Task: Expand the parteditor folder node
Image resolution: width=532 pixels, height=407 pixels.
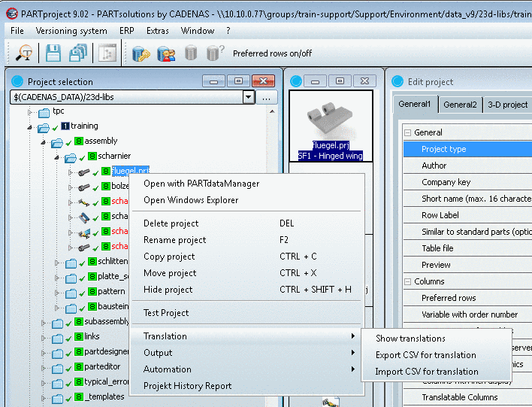Action: (x=44, y=368)
